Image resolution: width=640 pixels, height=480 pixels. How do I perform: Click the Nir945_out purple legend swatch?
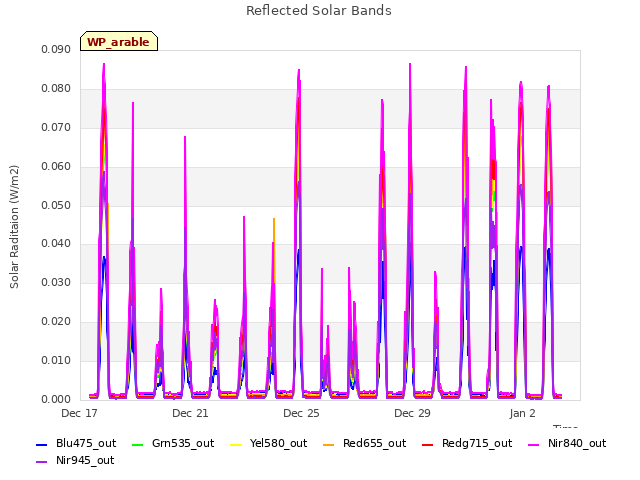pyautogui.click(x=42, y=462)
